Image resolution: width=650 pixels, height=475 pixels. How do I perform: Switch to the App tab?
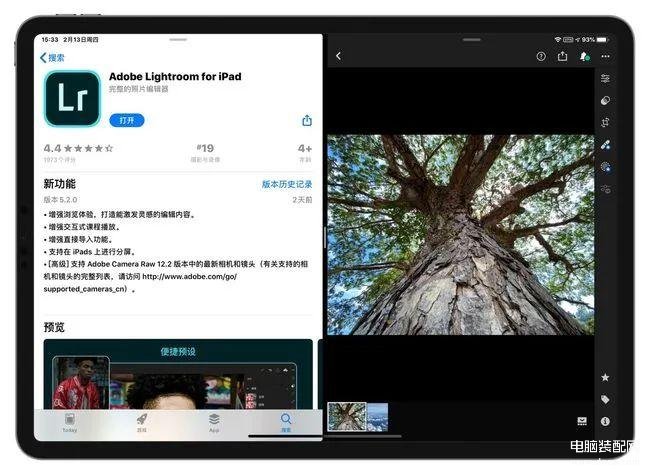coord(214,421)
